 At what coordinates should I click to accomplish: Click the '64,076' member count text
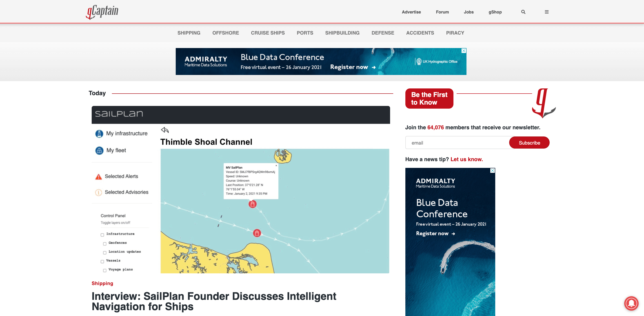[435, 127]
